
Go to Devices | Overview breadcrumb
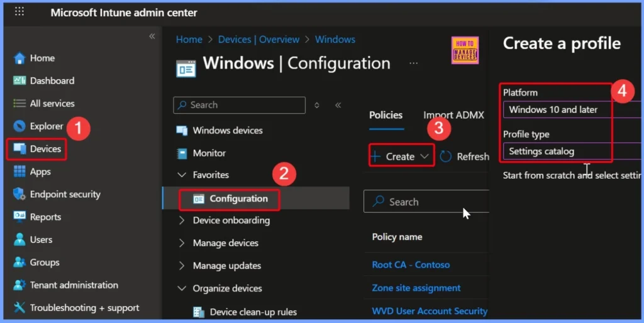tap(258, 40)
